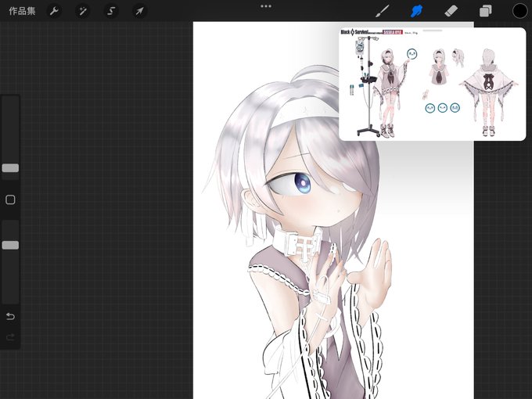The height and width of the screenshot is (399, 532).
Task: Open the black color swatch
Action: point(519,11)
